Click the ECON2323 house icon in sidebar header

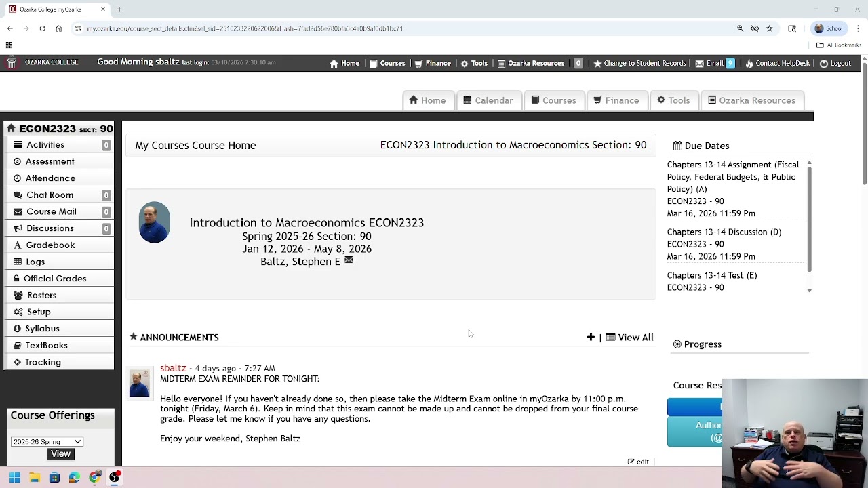click(11, 128)
